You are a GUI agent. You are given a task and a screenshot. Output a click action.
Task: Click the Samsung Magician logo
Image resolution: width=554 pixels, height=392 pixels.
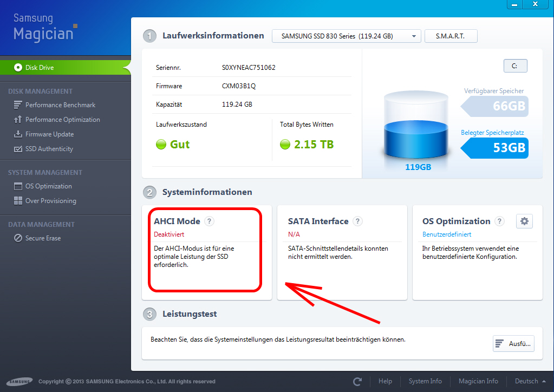[x=45, y=28]
